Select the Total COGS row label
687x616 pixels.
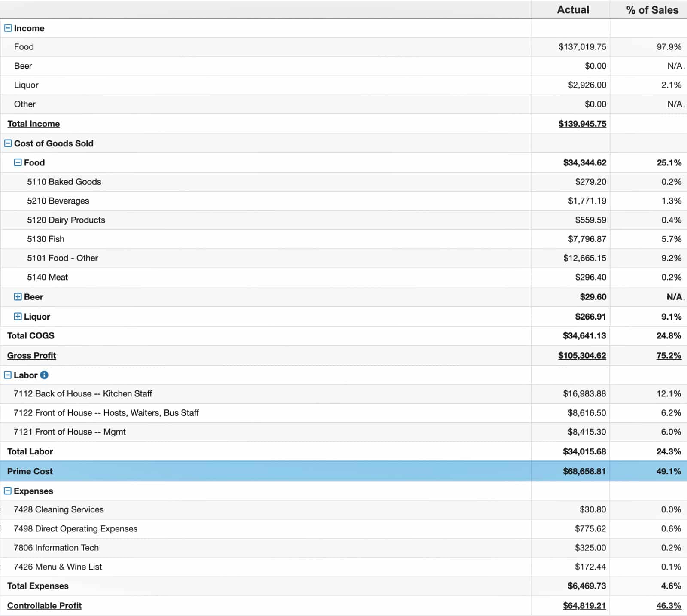point(30,335)
